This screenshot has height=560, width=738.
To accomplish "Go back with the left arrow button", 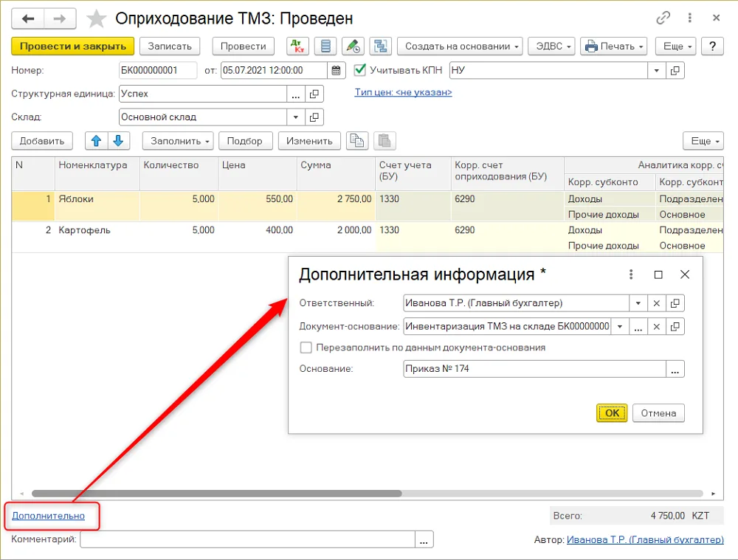I will (28, 19).
